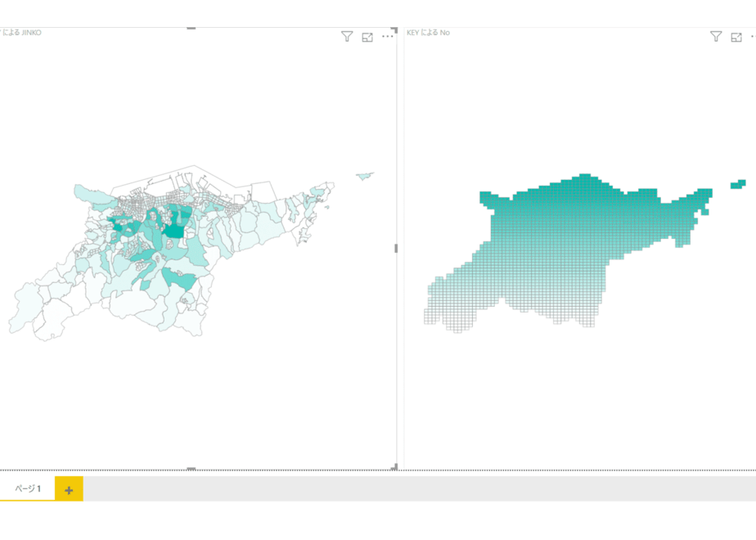The image size is (756, 540).
Task: Open filter icon on JINKO map visual
Action: coord(347,37)
